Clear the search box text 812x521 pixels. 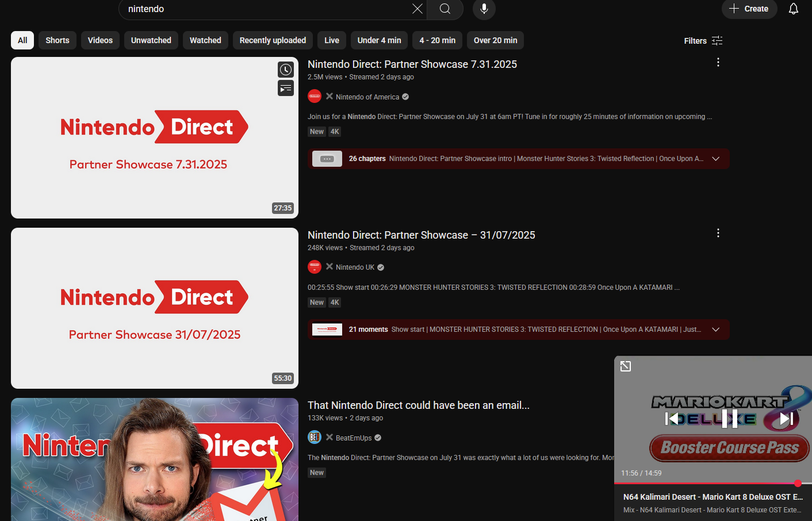point(417,9)
